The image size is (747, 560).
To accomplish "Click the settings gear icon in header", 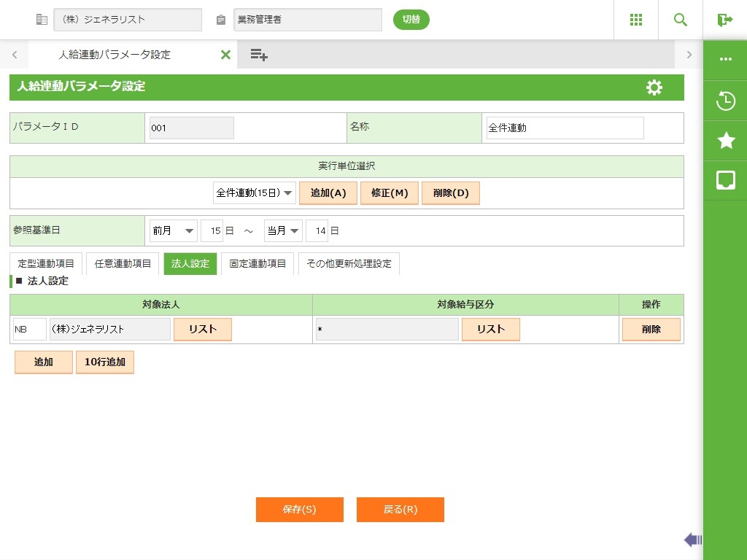I will coord(654,87).
